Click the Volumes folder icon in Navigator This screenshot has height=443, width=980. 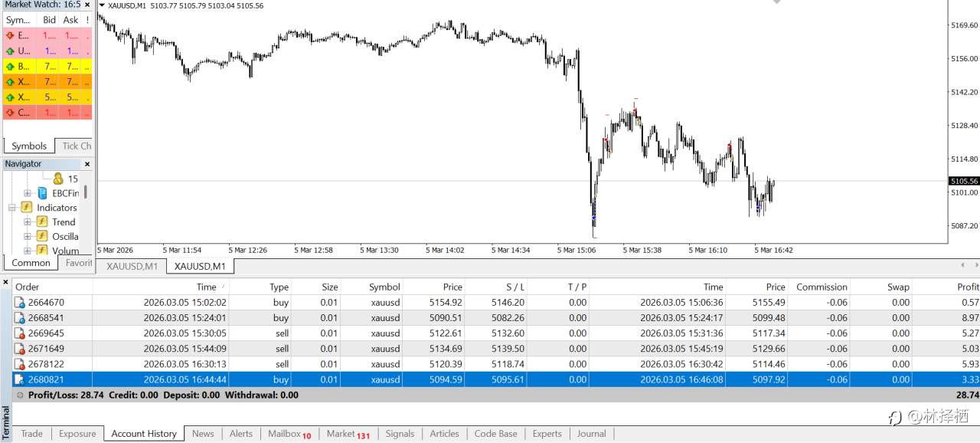(42, 250)
